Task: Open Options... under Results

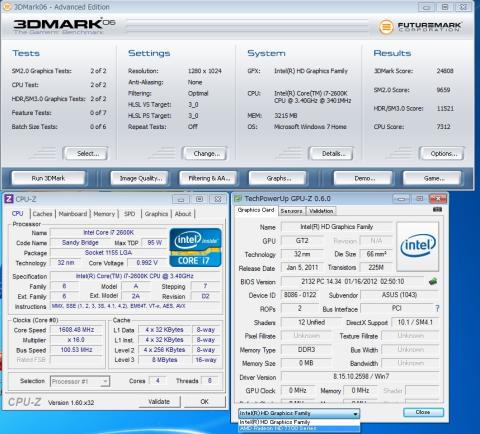Action: (x=442, y=154)
